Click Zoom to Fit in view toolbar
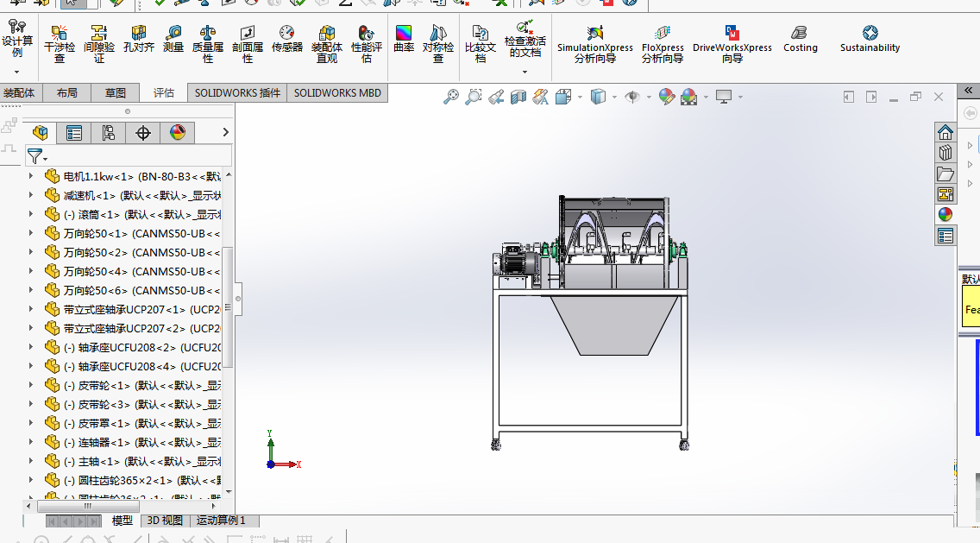The image size is (980, 543). tap(450, 97)
